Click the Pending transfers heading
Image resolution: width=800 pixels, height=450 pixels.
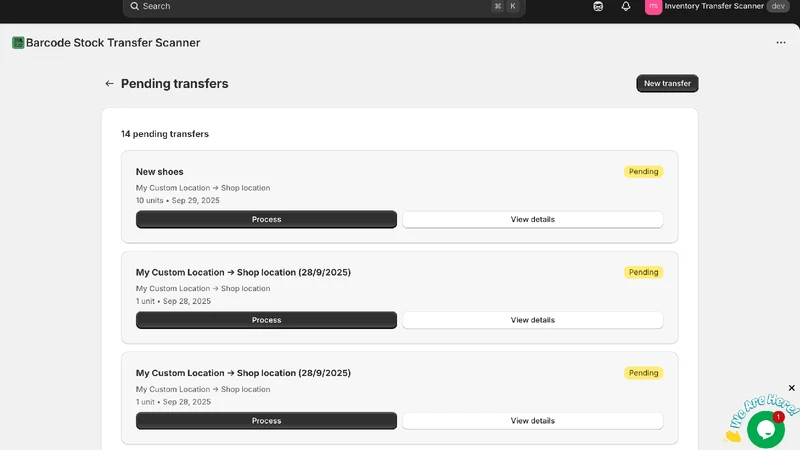(x=174, y=83)
